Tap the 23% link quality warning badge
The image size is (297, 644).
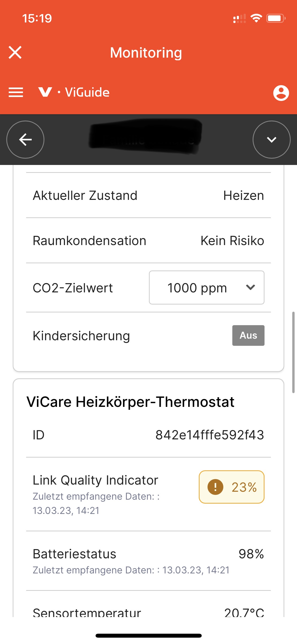[232, 487]
